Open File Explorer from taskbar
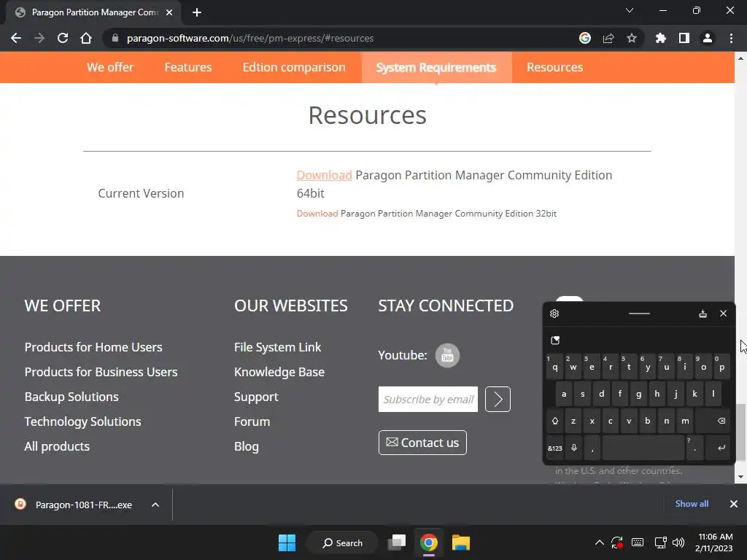The height and width of the screenshot is (560, 747). [461, 542]
